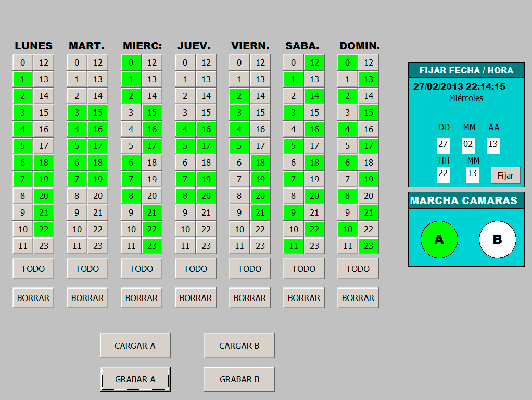532x400 pixels.
Task: Select camera B white circle
Action: point(498,240)
